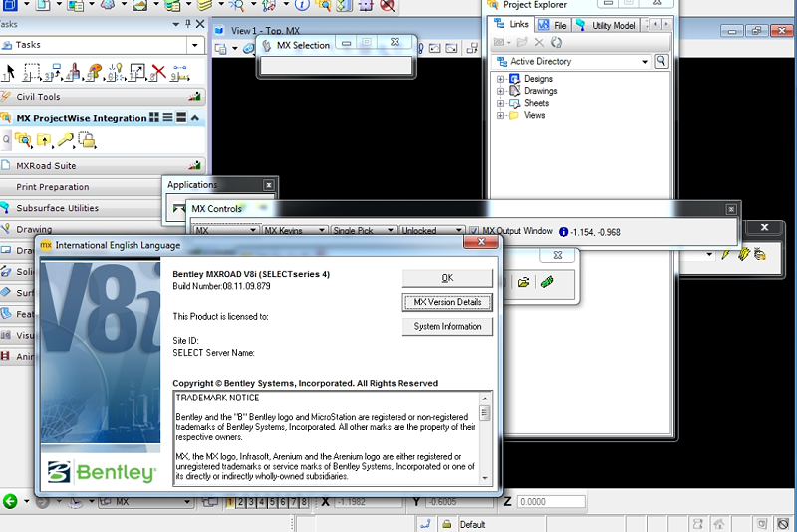Image resolution: width=797 pixels, height=532 pixels.
Task: Click the ProjectWise folder search icon
Action: click(22, 140)
